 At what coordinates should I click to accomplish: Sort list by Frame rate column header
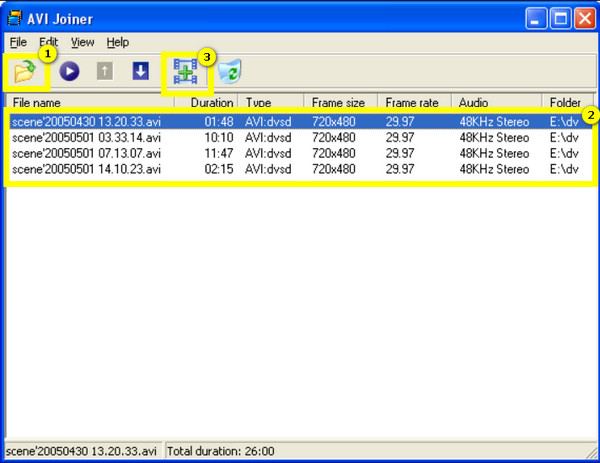click(x=414, y=102)
